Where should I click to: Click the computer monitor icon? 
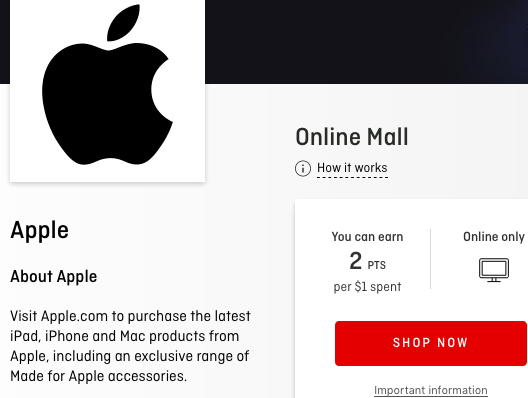(494, 270)
